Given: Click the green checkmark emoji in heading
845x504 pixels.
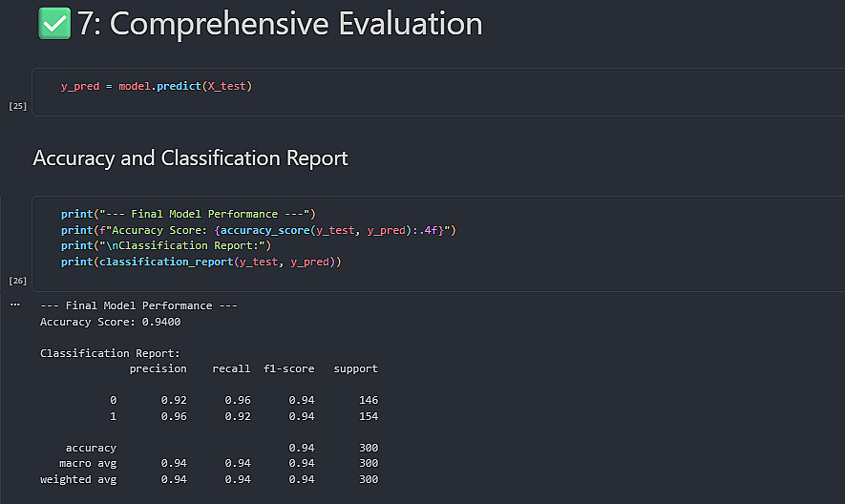Looking at the screenshot, I should [54, 24].
